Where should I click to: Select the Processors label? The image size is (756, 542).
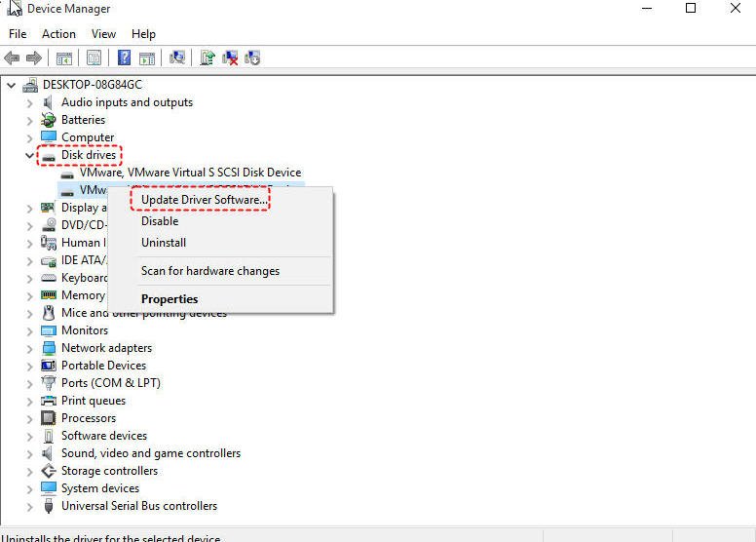click(89, 418)
